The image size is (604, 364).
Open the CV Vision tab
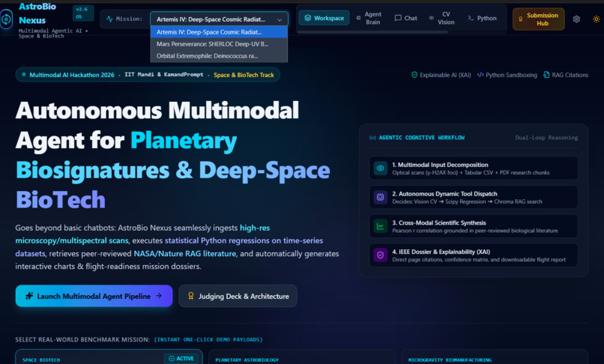click(x=442, y=18)
